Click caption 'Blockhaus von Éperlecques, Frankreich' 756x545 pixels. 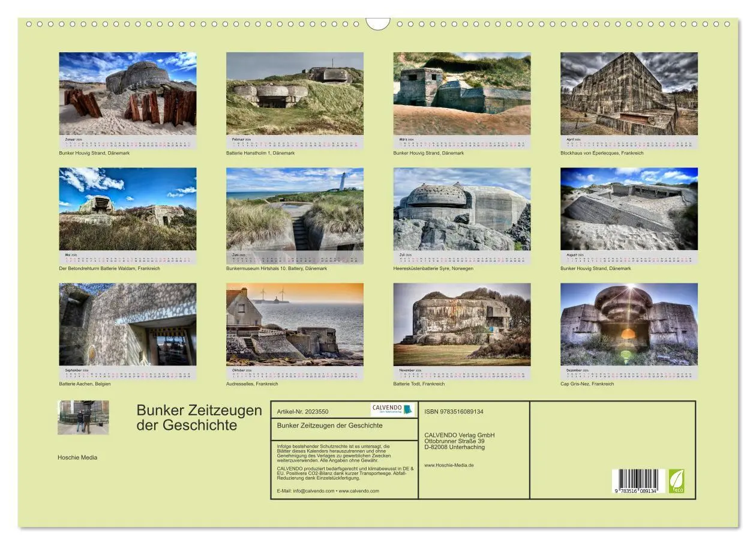[602, 153]
